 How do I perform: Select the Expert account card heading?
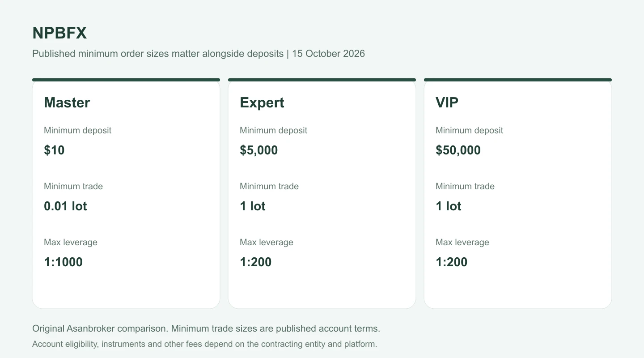click(x=262, y=102)
